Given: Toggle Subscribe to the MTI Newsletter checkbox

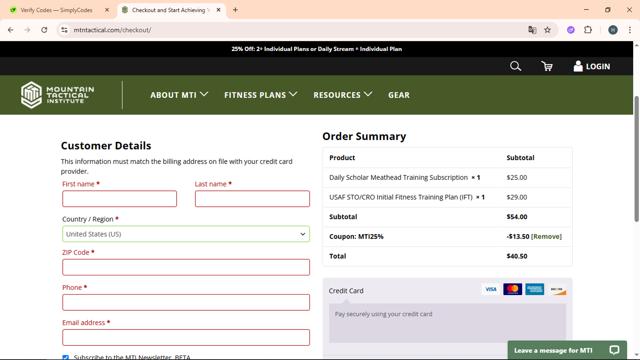Looking at the screenshot, I should 65,357.
